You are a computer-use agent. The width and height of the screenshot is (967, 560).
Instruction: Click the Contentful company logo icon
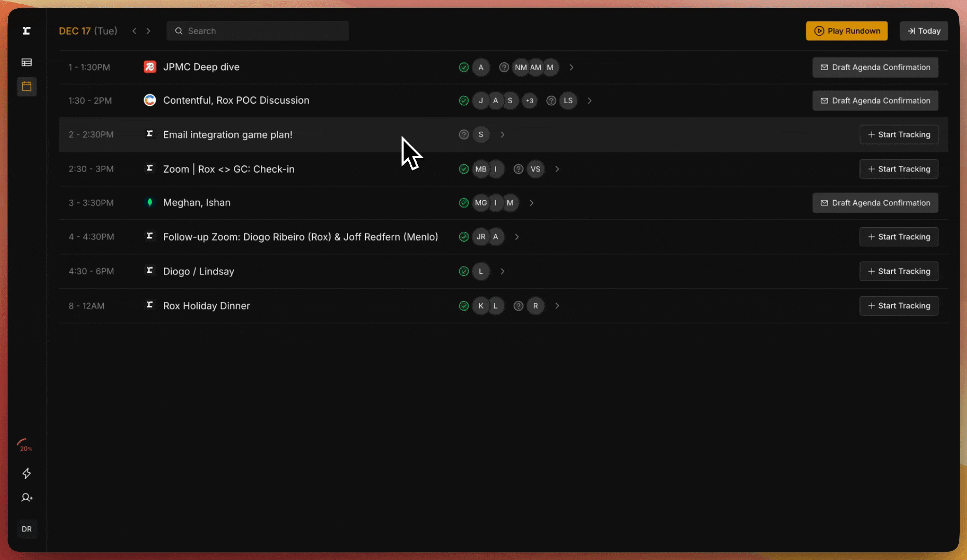point(149,101)
